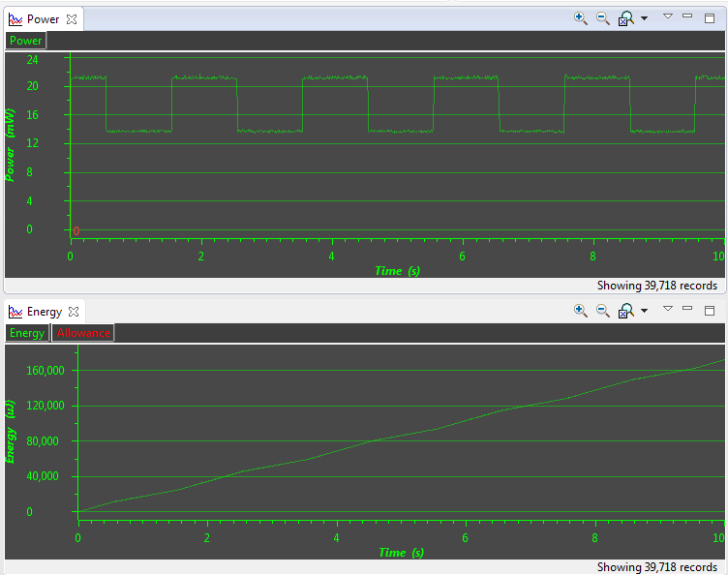Click Power graph record count status text
Image resolution: width=728 pixels, height=575 pixels.
click(657, 286)
